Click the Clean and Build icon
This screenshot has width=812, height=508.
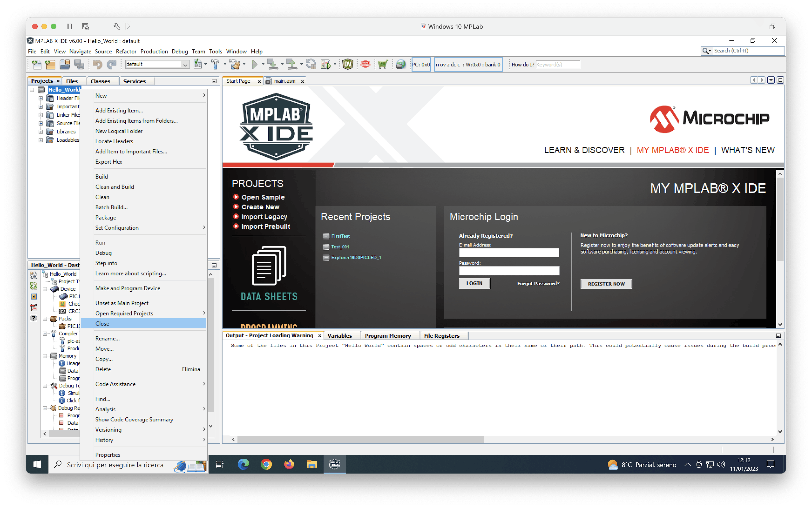tap(235, 64)
